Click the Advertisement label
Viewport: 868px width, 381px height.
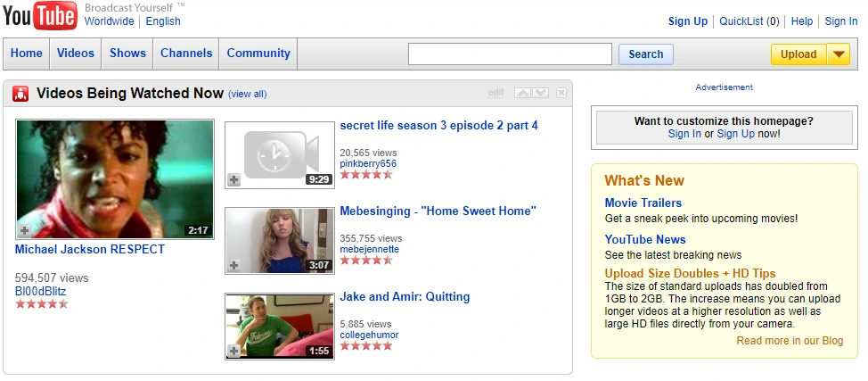pos(724,87)
